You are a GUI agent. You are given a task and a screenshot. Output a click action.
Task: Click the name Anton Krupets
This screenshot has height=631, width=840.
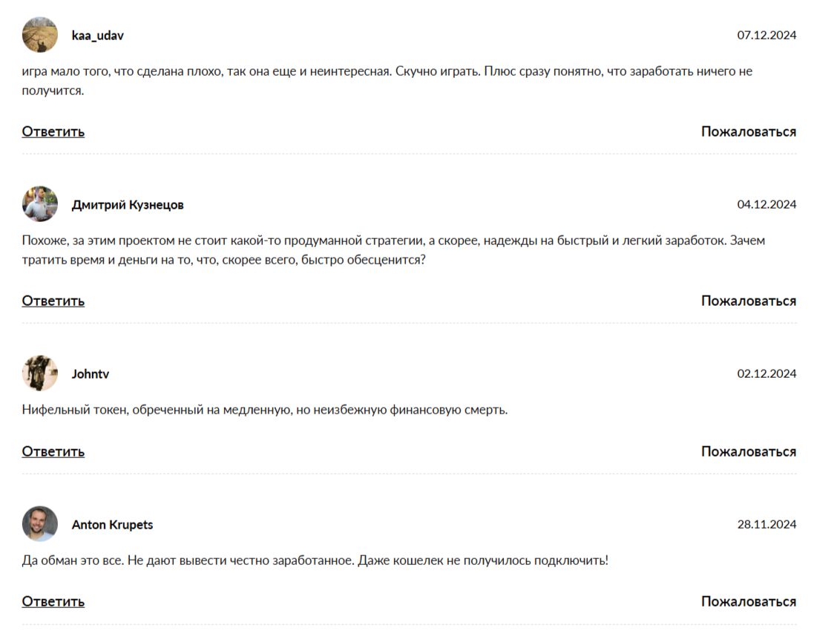coord(112,524)
